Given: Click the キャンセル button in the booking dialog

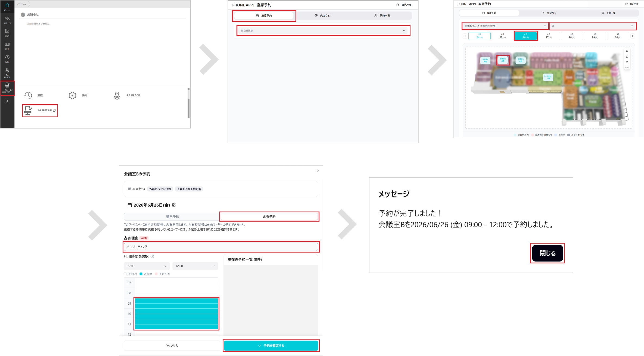Looking at the screenshot, I should tap(172, 346).
